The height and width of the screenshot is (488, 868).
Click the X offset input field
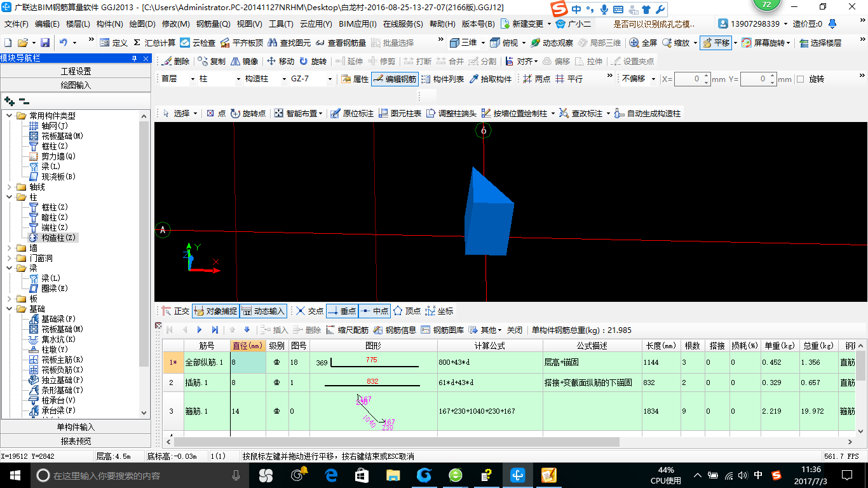click(689, 79)
